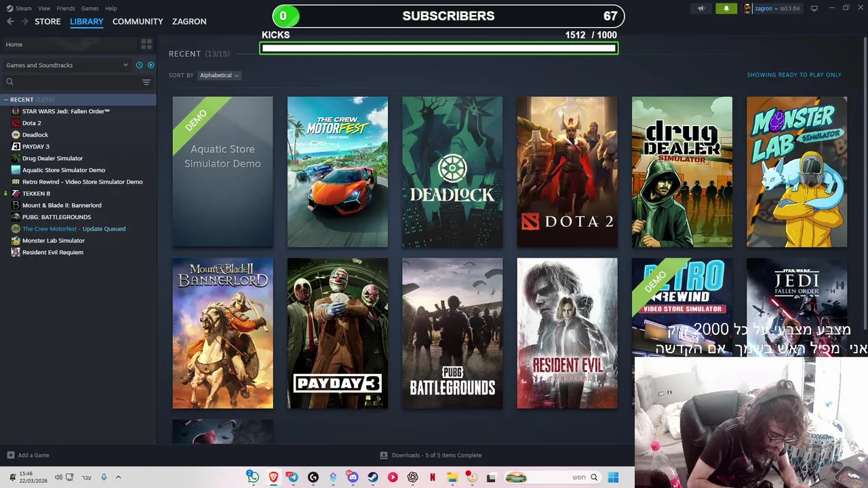Image resolution: width=868 pixels, height=488 pixels.
Task: Click the Downloads status icon
Action: pyautogui.click(x=383, y=455)
